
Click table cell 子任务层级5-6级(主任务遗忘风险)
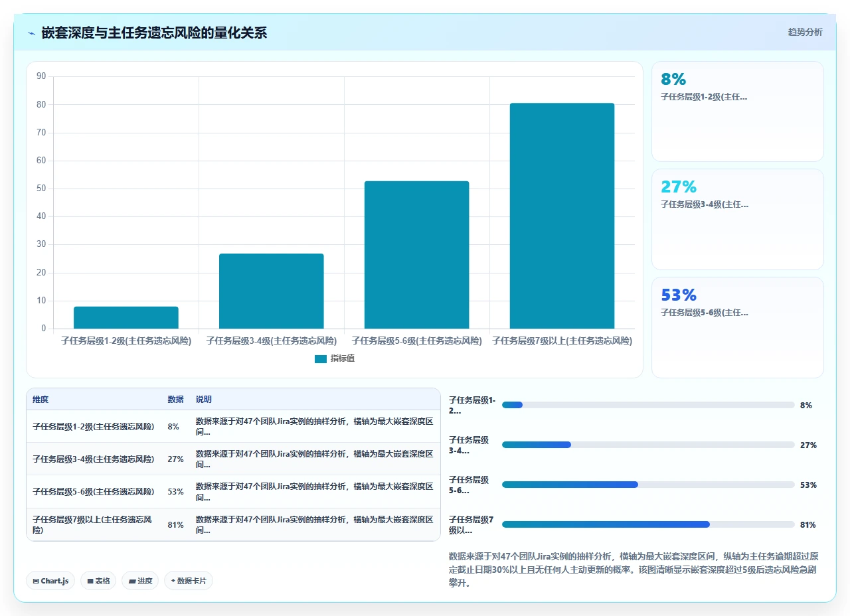pos(93,492)
